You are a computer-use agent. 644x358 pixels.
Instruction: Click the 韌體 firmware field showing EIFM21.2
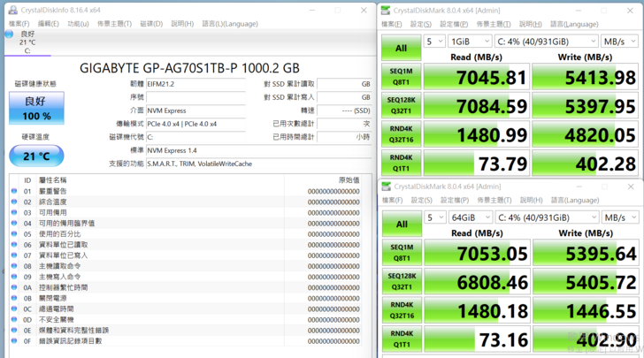202,83
